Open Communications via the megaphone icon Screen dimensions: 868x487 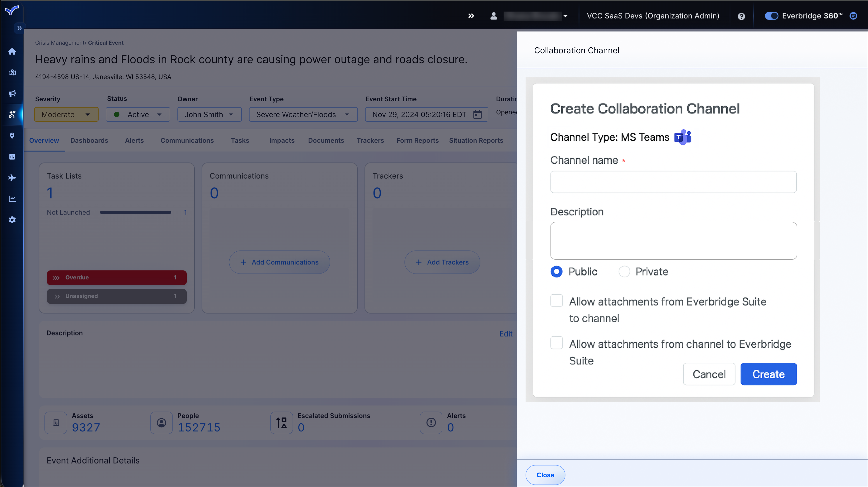(12, 93)
